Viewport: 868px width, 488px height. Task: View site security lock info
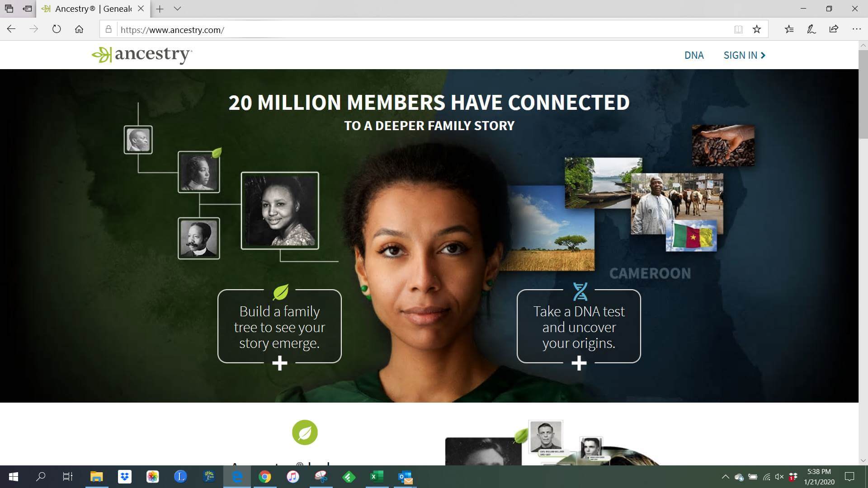[x=108, y=29]
